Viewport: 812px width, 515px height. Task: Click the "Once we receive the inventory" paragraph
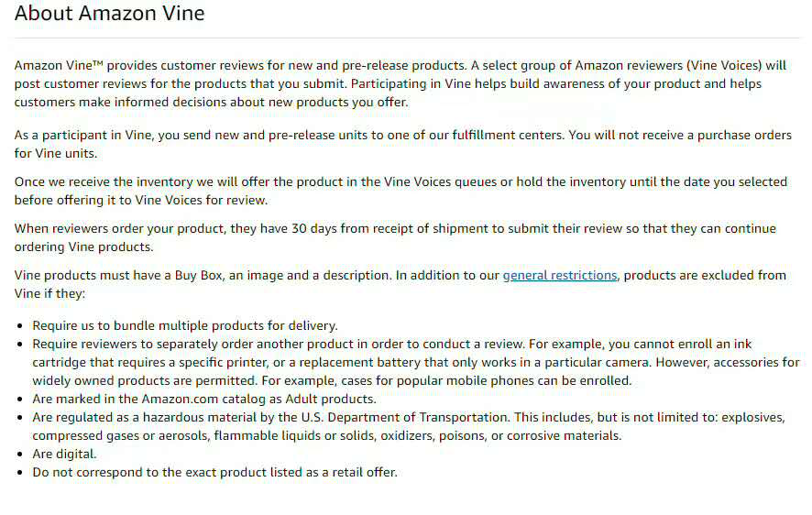click(401, 191)
